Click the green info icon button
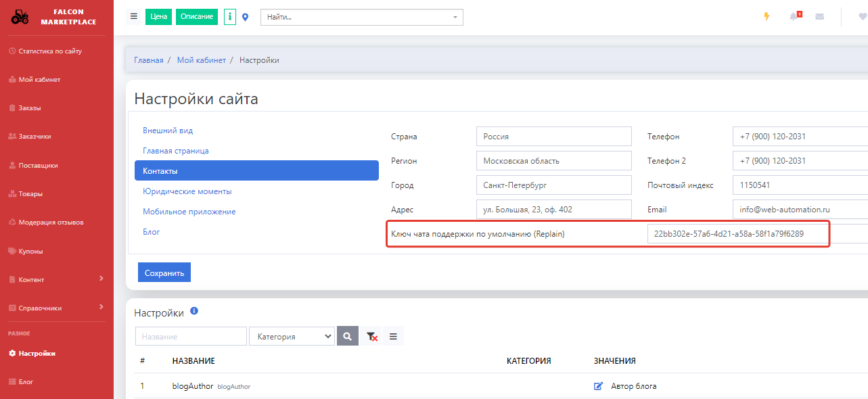 [230, 17]
